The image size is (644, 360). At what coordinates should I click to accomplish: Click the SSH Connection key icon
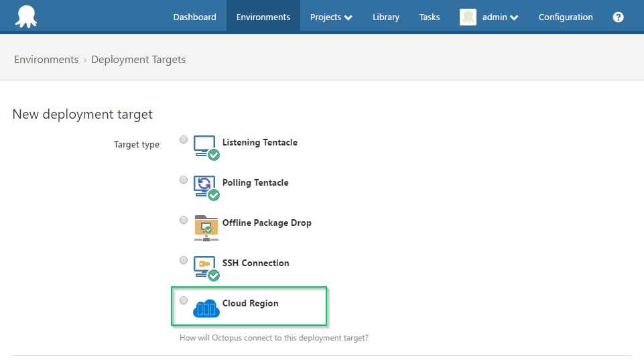point(206,267)
